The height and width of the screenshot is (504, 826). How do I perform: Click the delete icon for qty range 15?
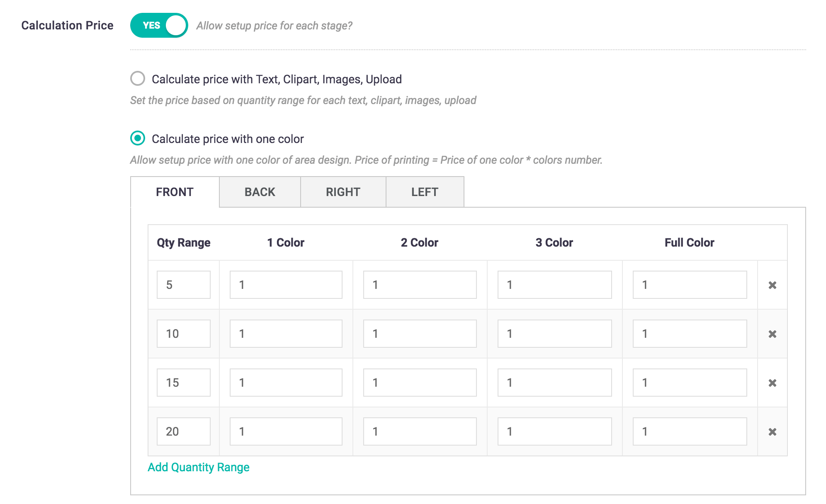[773, 383]
